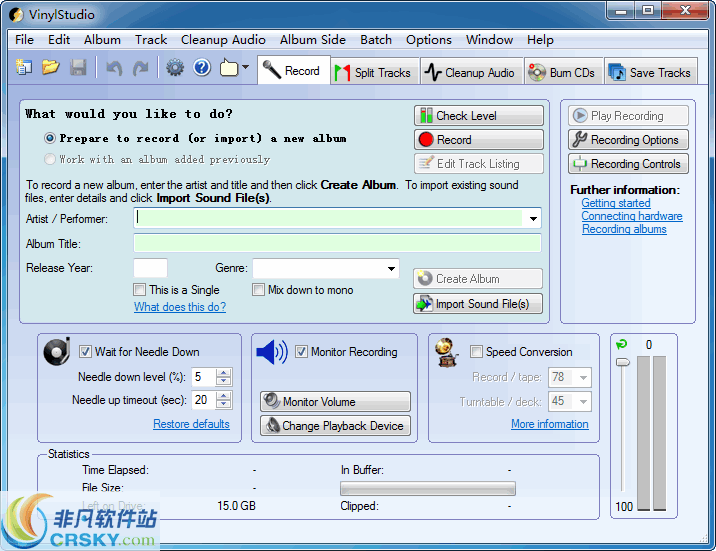Viewport: 716px width, 551px height.
Task: Open the Album menu
Action: click(102, 40)
